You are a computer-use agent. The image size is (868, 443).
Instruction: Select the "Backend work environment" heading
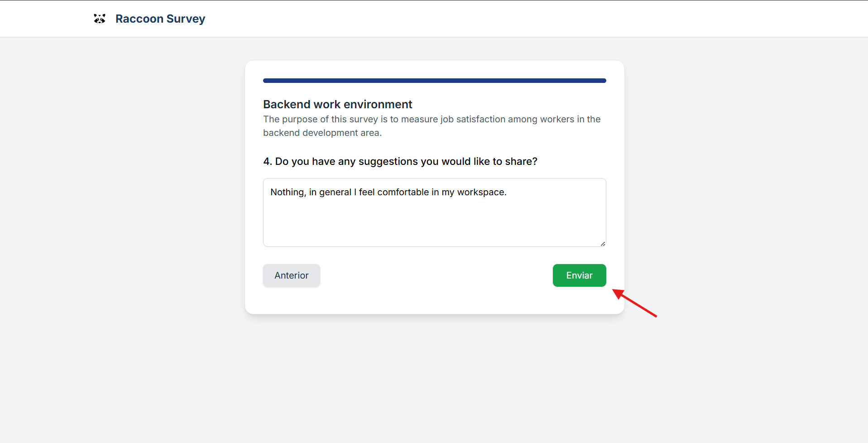click(x=337, y=104)
